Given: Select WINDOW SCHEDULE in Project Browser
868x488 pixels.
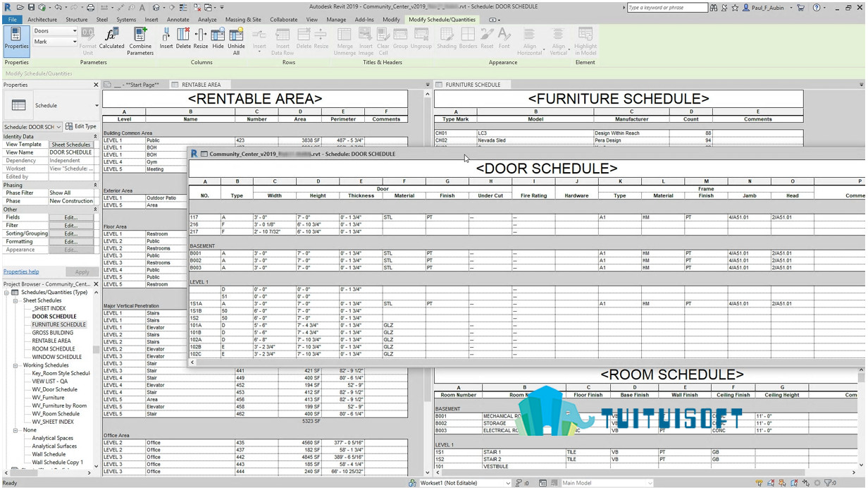Looking at the screenshot, I should [56, 357].
